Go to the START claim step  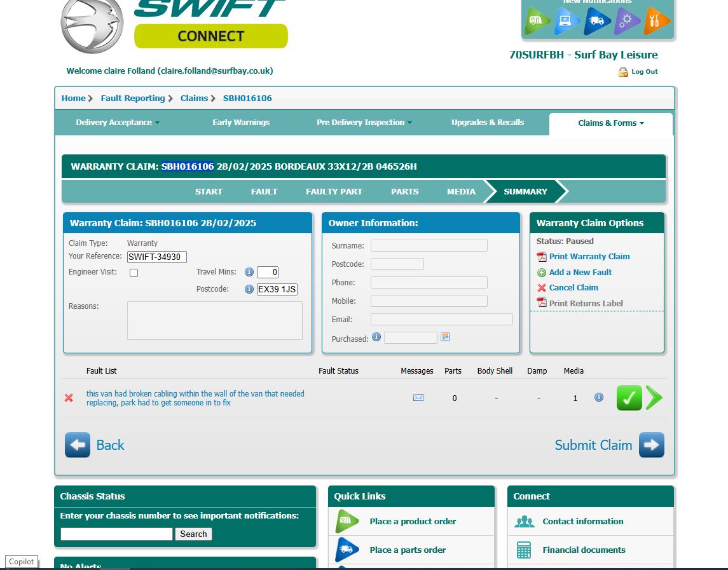pyautogui.click(x=209, y=192)
